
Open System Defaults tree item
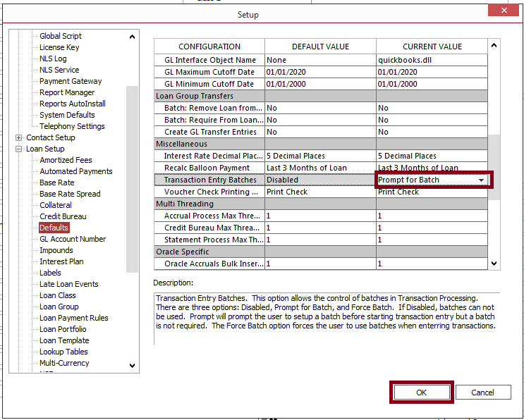click(67, 115)
